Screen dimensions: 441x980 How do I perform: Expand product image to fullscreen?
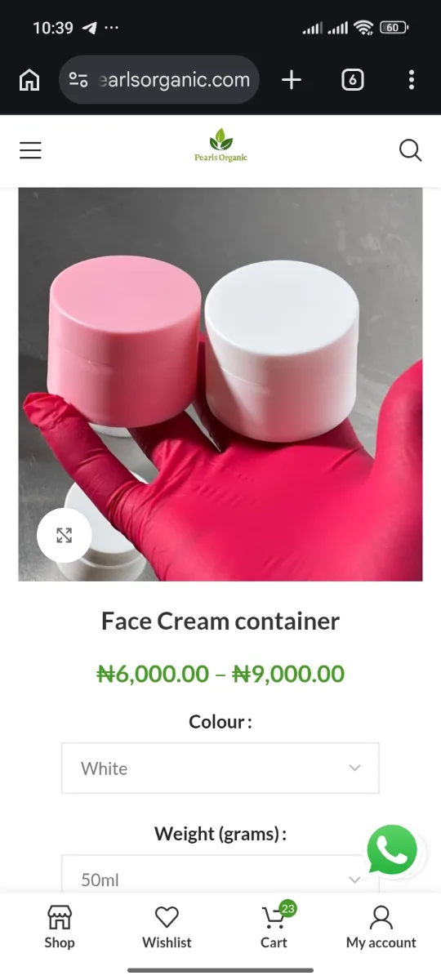tap(64, 536)
